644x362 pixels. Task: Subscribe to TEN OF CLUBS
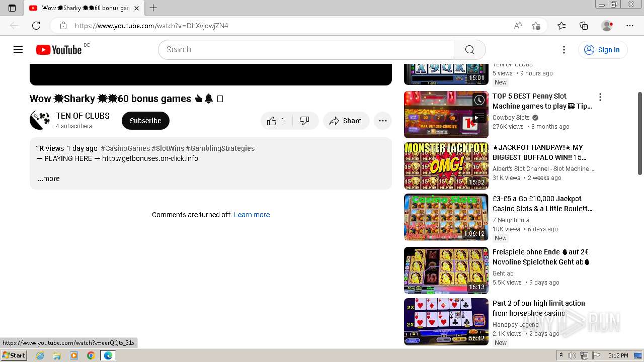(145, 121)
